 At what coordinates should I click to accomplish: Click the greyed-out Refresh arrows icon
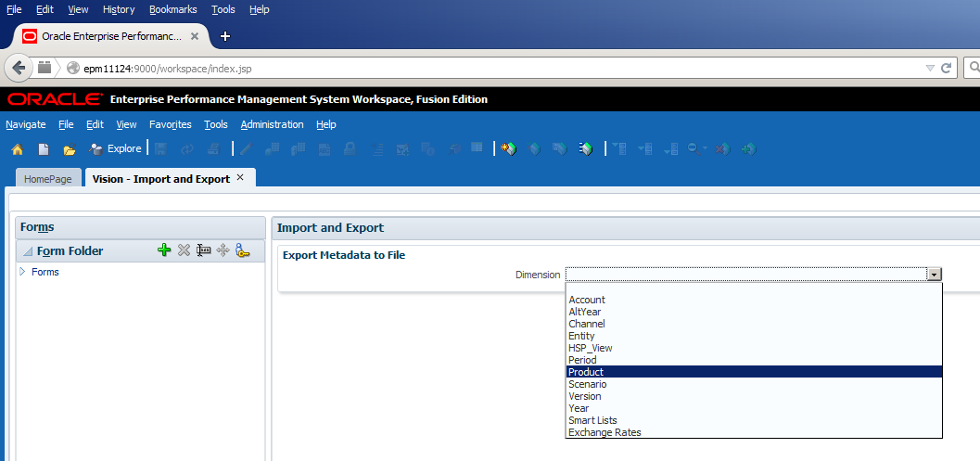tap(187, 148)
